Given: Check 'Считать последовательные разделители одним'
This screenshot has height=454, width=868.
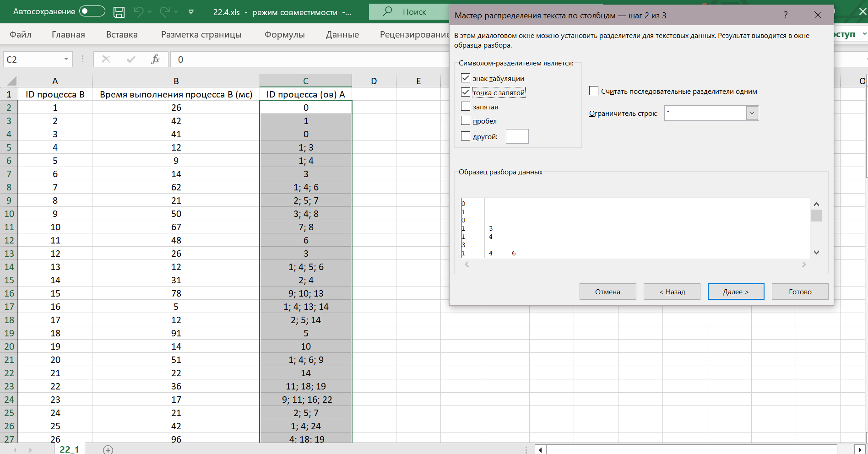Looking at the screenshot, I should click(594, 91).
